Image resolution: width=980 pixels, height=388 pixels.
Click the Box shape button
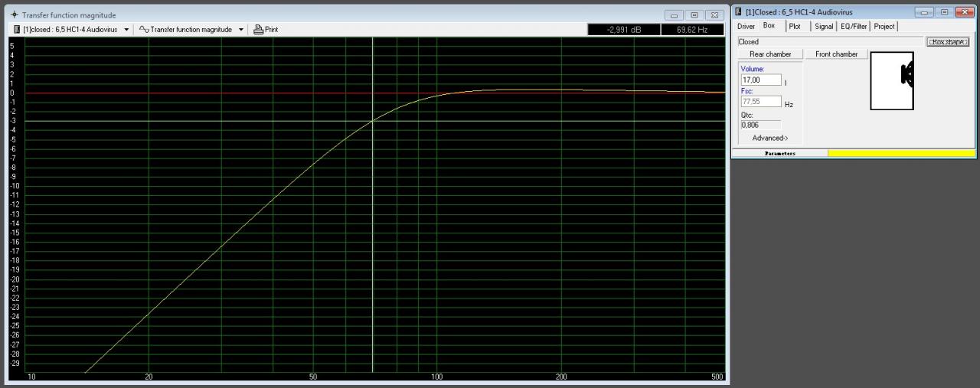point(947,42)
